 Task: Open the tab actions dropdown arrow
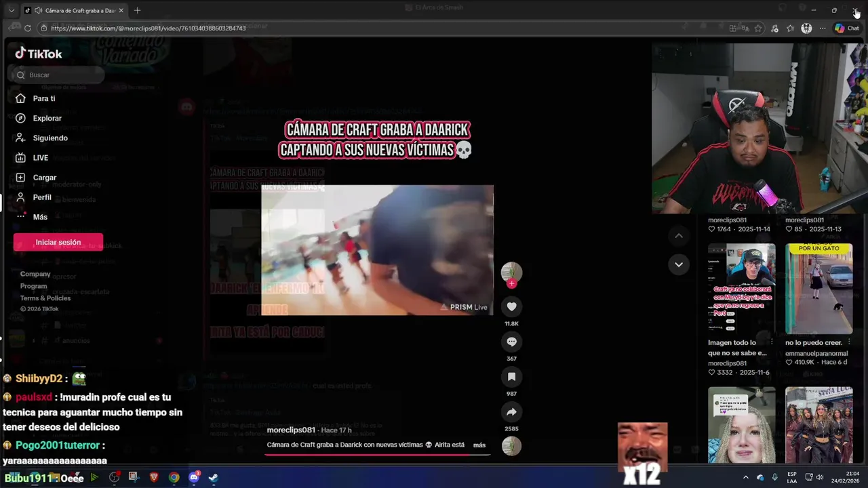pos(12,10)
